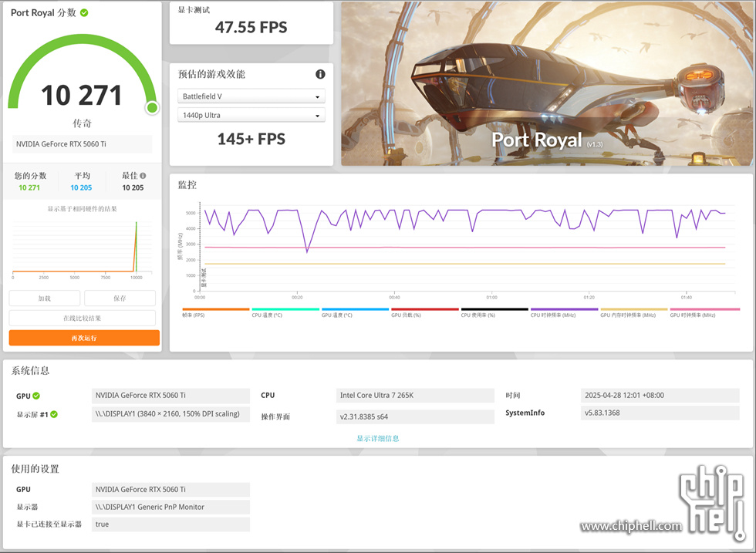
Task: Open the 显示详细信息 link
Action: (377, 438)
